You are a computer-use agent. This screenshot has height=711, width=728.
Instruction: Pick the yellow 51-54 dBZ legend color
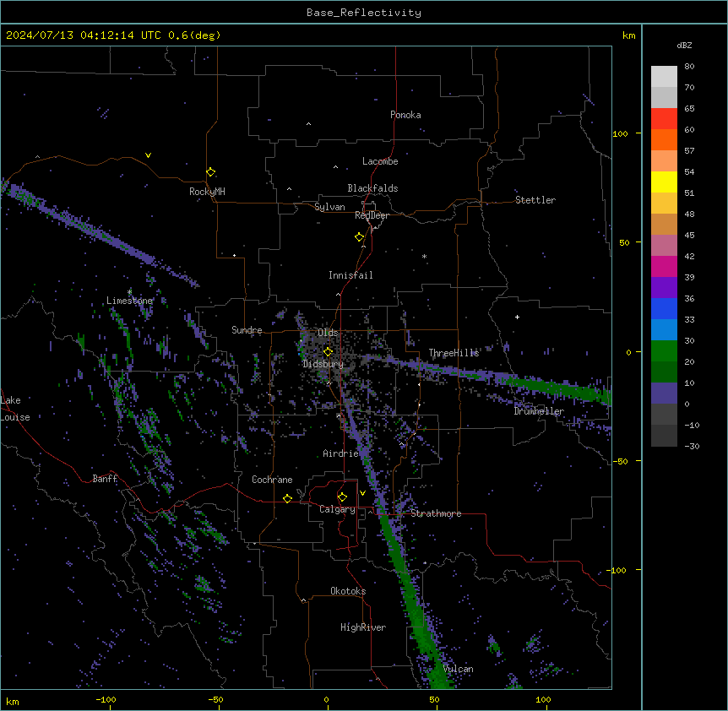pyautogui.click(x=664, y=182)
